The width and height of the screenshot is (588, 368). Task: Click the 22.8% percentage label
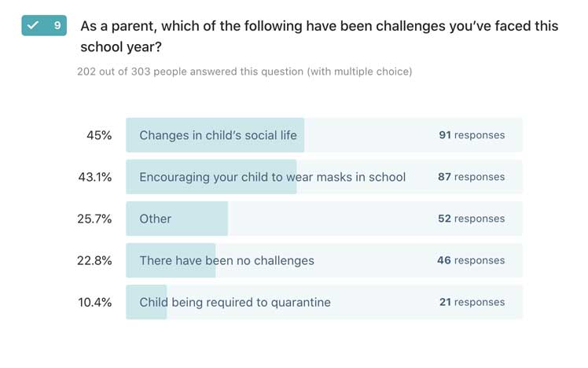point(96,260)
